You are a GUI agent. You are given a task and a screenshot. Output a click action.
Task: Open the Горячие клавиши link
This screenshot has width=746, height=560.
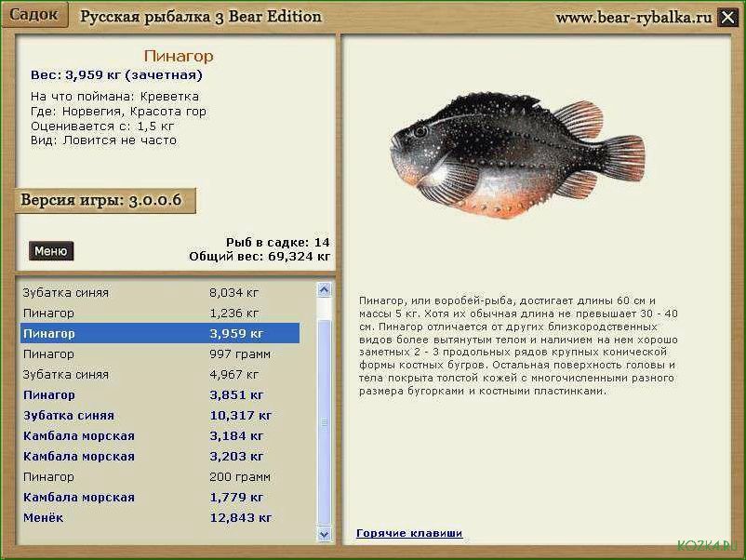(409, 533)
